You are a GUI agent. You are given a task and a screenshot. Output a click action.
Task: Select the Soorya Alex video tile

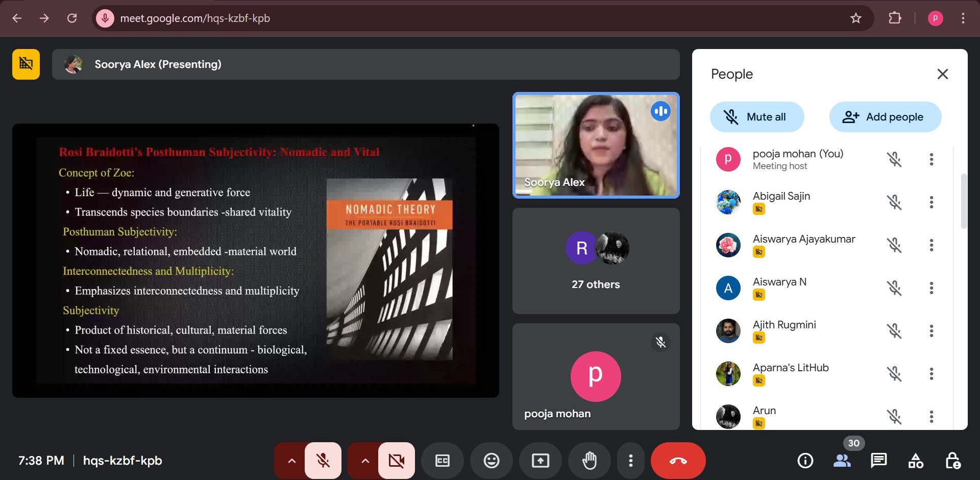click(x=596, y=146)
